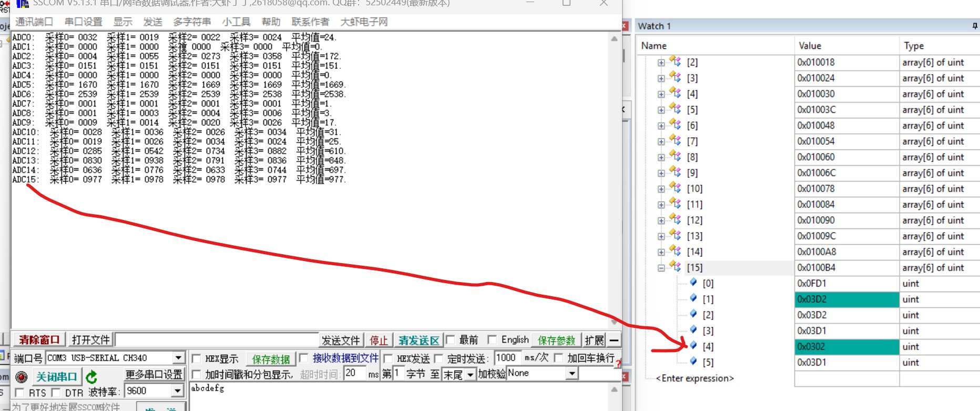Enable 接收数据到文件 checkbox
This screenshot has height=411, width=980.
(x=303, y=358)
